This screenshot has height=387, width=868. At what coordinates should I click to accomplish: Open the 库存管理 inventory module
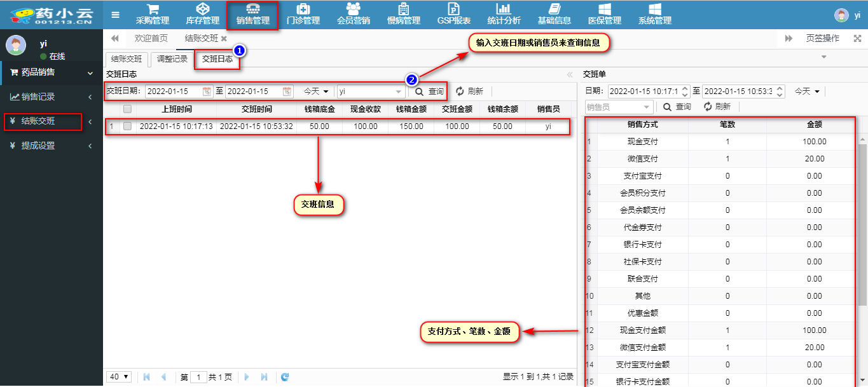click(202, 15)
